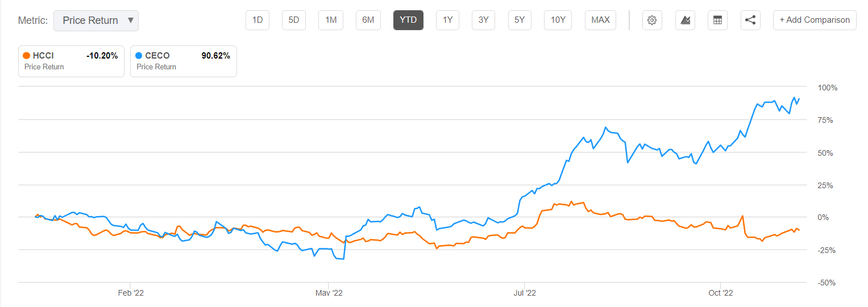Open the Metric Price Return dropdown
This screenshot has height=307, width=868.
click(96, 20)
